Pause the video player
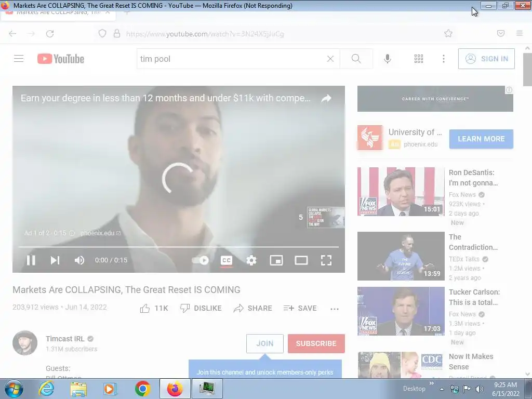The image size is (532, 399). coord(31,260)
